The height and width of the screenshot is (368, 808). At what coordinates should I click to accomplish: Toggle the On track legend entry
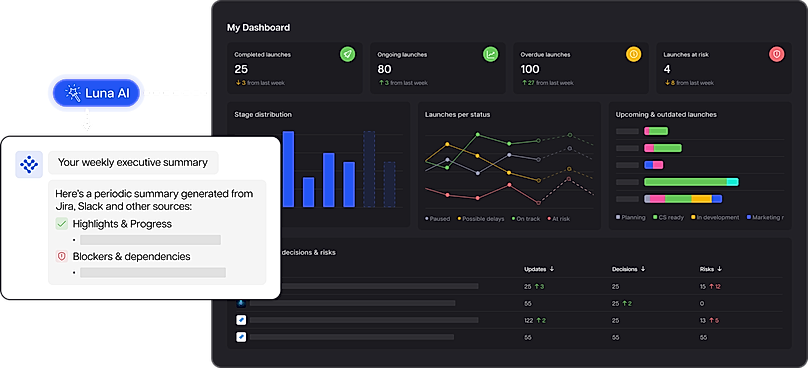pyautogui.click(x=526, y=219)
